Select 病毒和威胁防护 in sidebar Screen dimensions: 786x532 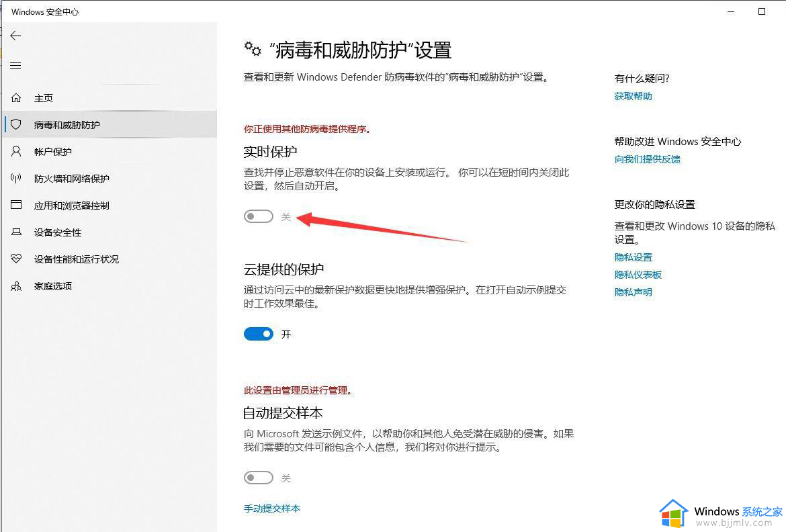click(110, 124)
